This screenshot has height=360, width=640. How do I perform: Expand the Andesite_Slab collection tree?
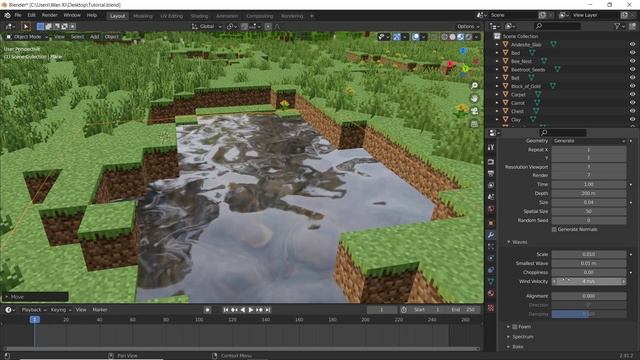point(497,44)
